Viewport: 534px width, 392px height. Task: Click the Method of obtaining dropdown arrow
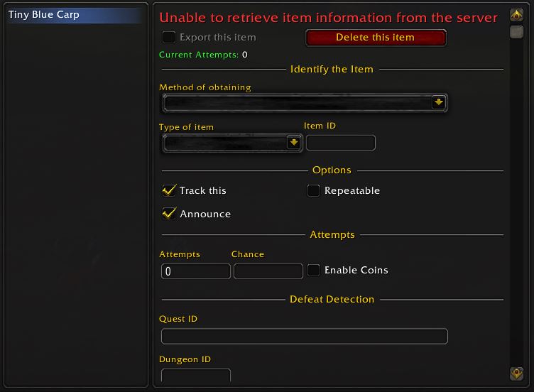(x=439, y=102)
